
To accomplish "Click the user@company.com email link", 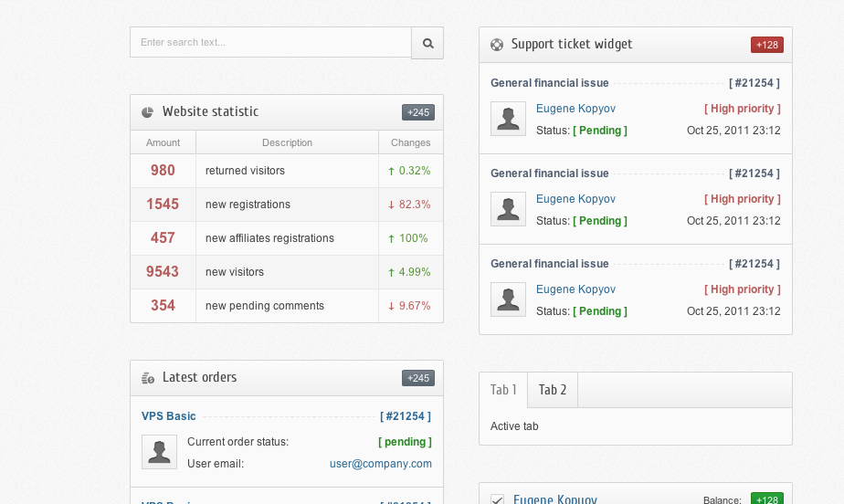I will pyautogui.click(x=381, y=464).
